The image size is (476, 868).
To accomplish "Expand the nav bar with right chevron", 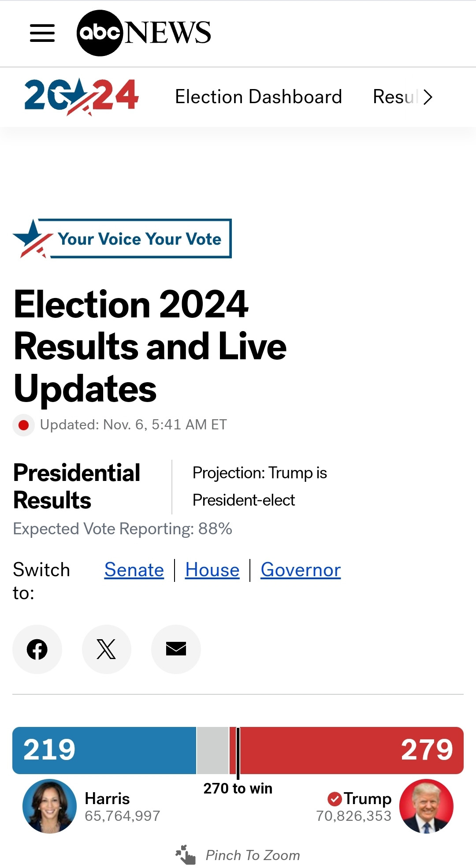I will (428, 97).
